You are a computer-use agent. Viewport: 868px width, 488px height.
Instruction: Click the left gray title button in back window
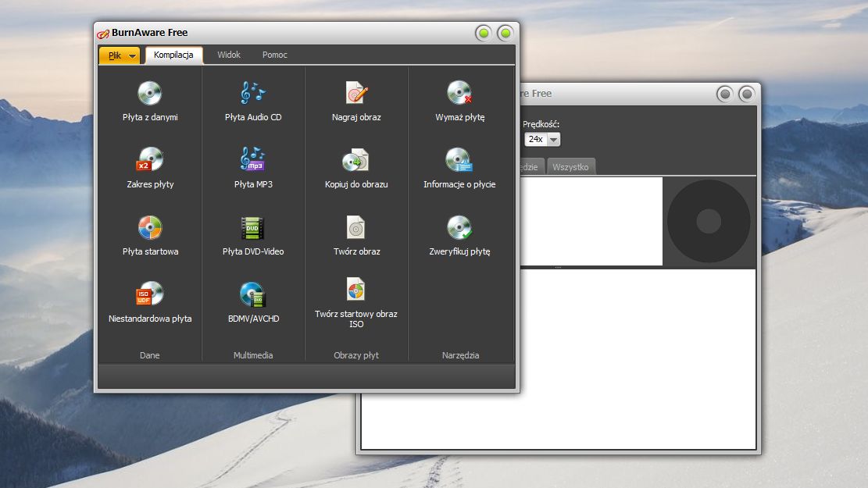724,94
